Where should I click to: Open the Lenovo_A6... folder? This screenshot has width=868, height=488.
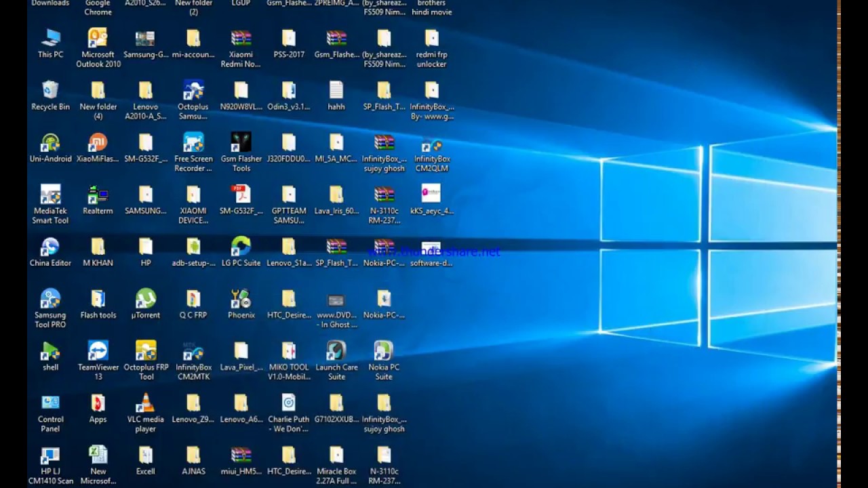click(x=241, y=409)
